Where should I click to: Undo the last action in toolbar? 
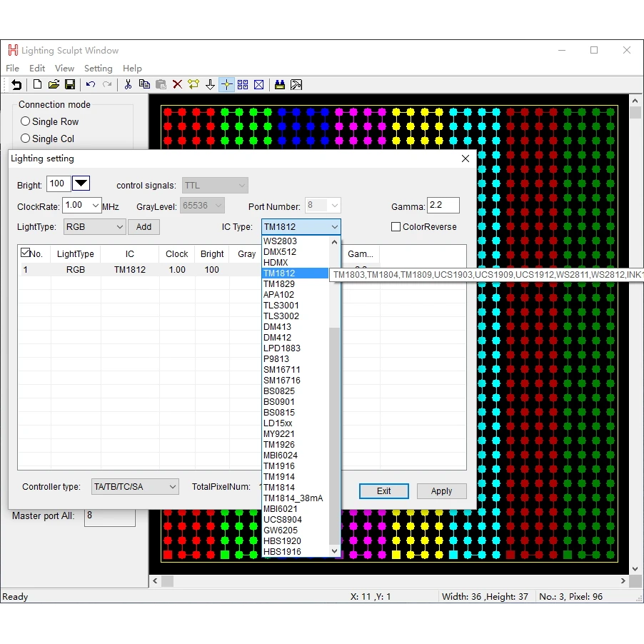click(91, 85)
